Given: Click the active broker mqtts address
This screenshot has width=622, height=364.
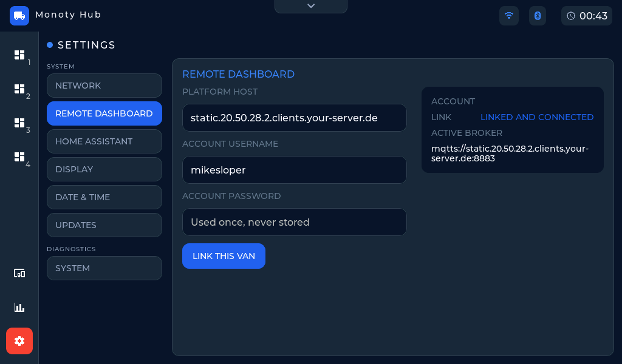Looking at the screenshot, I should point(510,153).
